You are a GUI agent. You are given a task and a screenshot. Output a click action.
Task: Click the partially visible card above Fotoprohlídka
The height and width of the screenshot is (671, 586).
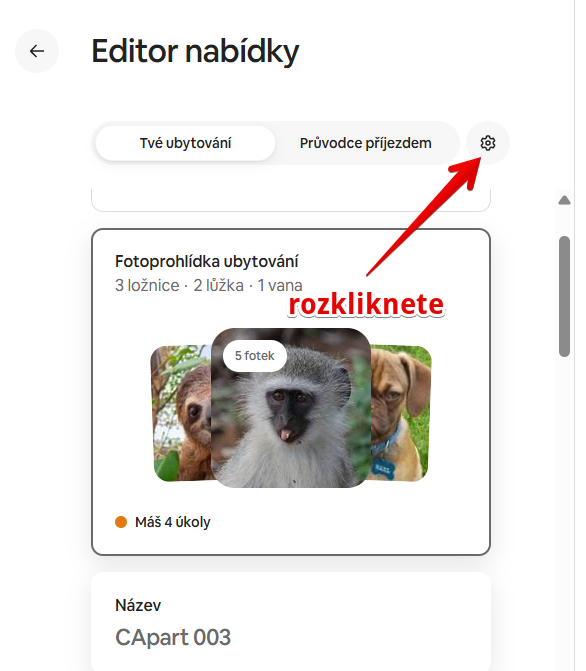[291, 200]
